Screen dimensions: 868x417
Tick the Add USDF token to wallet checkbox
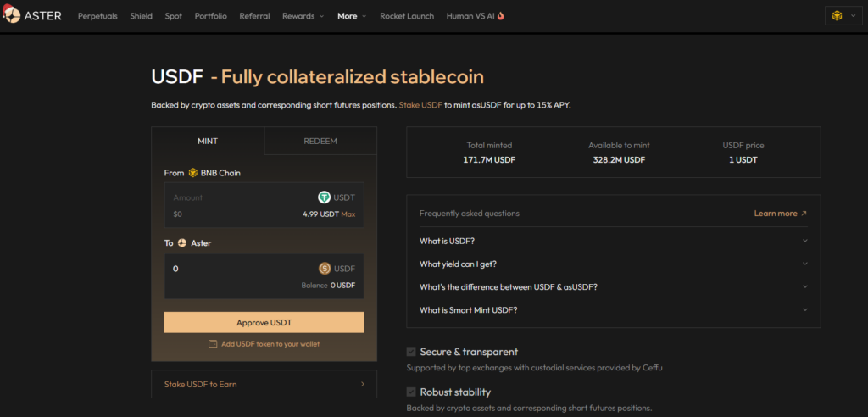point(213,344)
